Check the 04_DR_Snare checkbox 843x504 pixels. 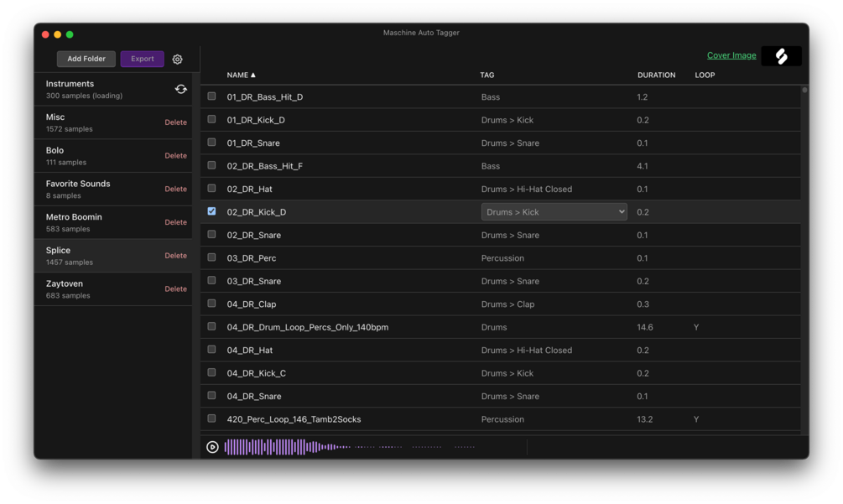pyautogui.click(x=212, y=396)
